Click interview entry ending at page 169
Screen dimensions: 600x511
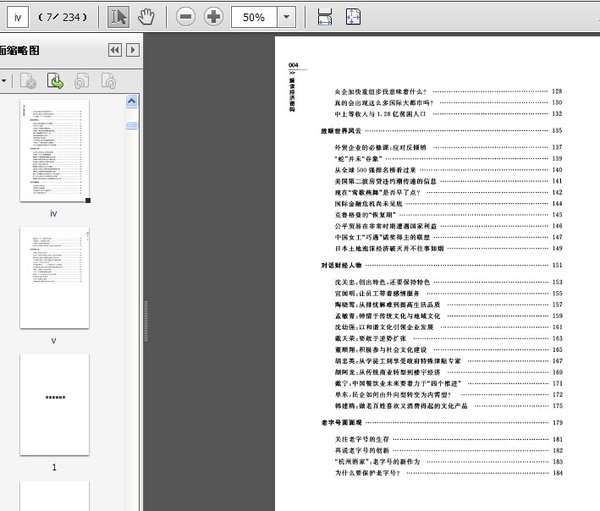click(x=448, y=372)
